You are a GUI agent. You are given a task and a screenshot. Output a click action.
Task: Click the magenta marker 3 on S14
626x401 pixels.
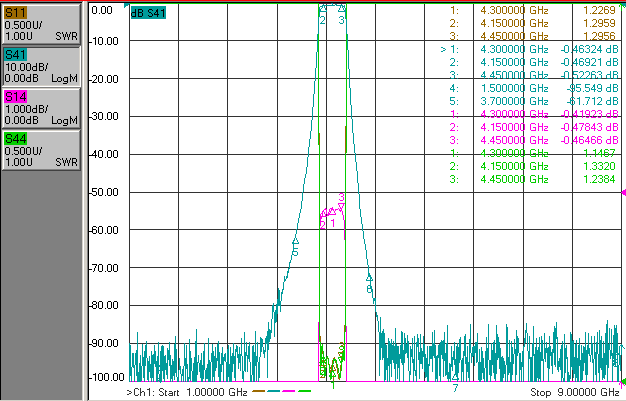(341, 206)
